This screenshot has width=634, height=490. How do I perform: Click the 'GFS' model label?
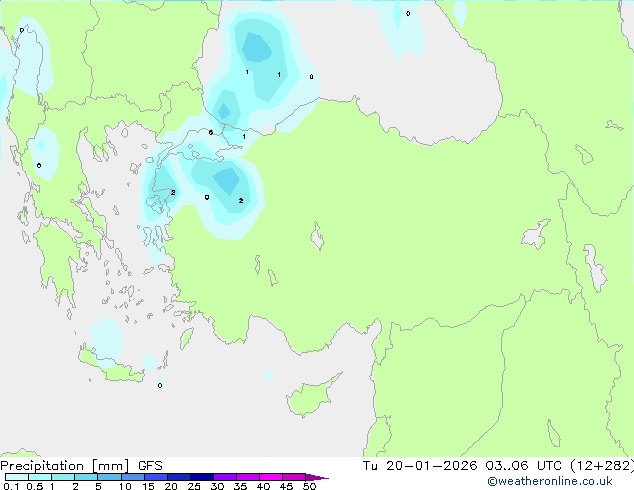coord(150,466)
